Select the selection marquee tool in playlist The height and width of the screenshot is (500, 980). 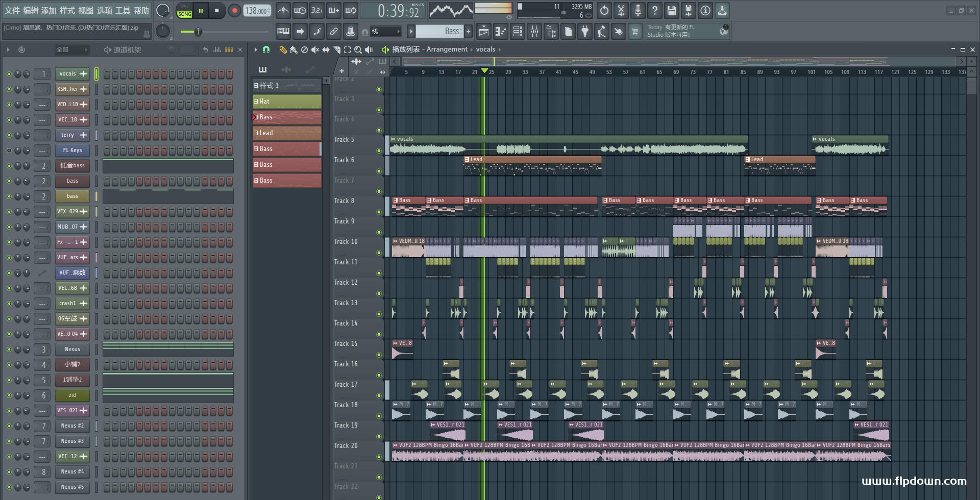point(347,49)
